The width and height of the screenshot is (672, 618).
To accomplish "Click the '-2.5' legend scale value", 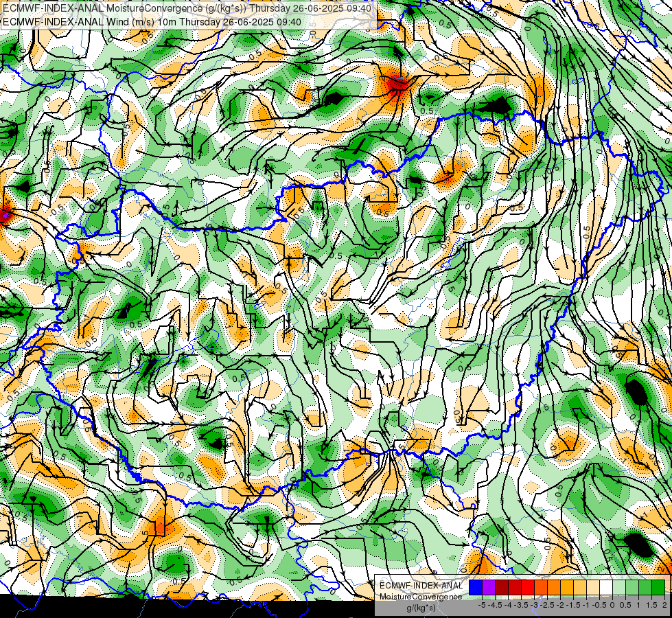I will tap(547, 605).
